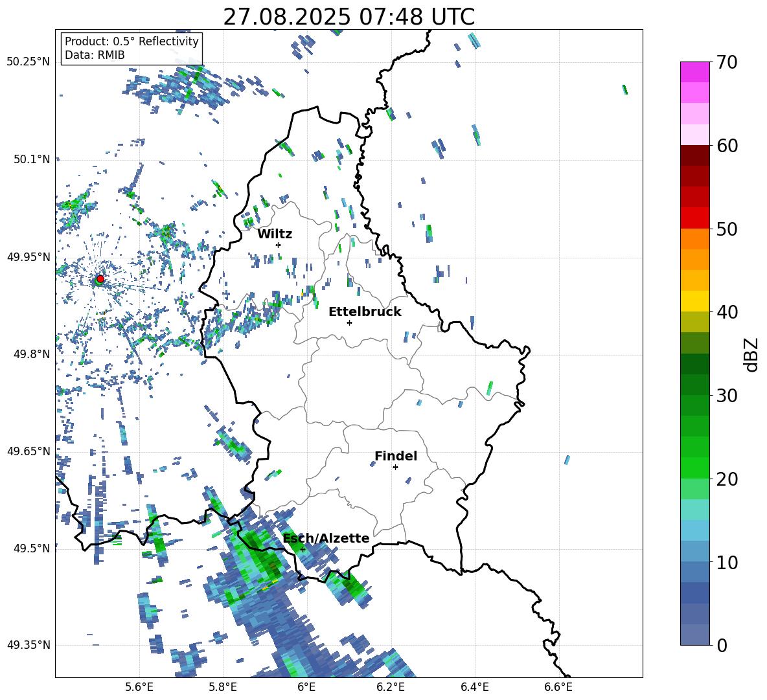Click the 50 colorbar tick label
767x700 pixels.
(727, 229)
